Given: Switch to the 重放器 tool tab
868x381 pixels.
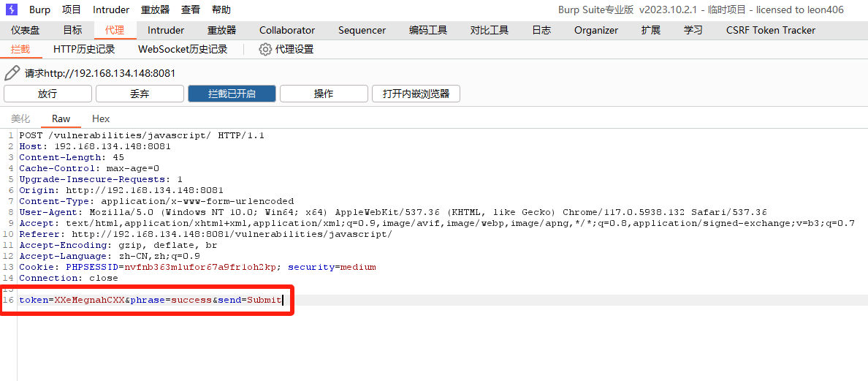Looking at the screenshot, I should tap(222, 31).
